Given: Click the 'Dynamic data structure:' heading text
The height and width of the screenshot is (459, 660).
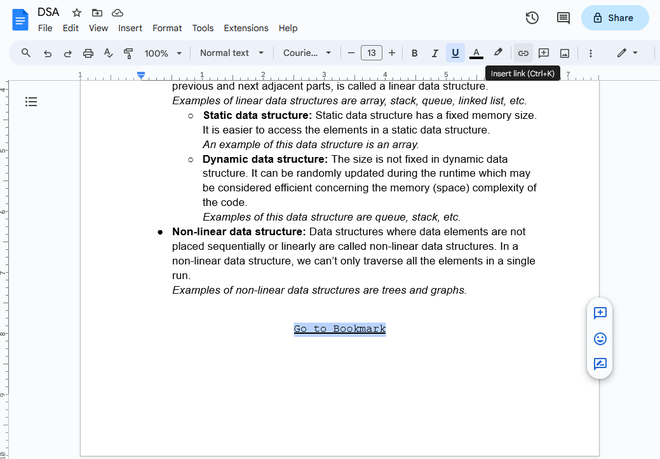Looking at the screenshot, I should [x=265, y=159].
